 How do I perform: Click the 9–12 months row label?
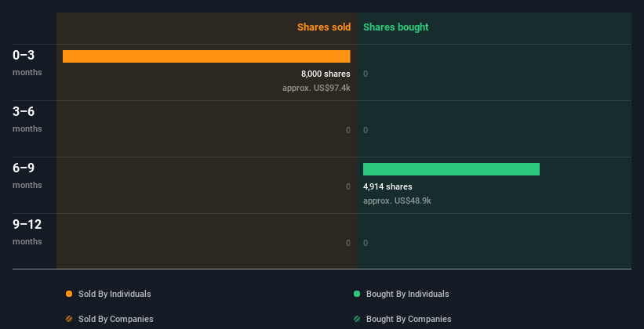pyautogui.click(x=27, y=232)
